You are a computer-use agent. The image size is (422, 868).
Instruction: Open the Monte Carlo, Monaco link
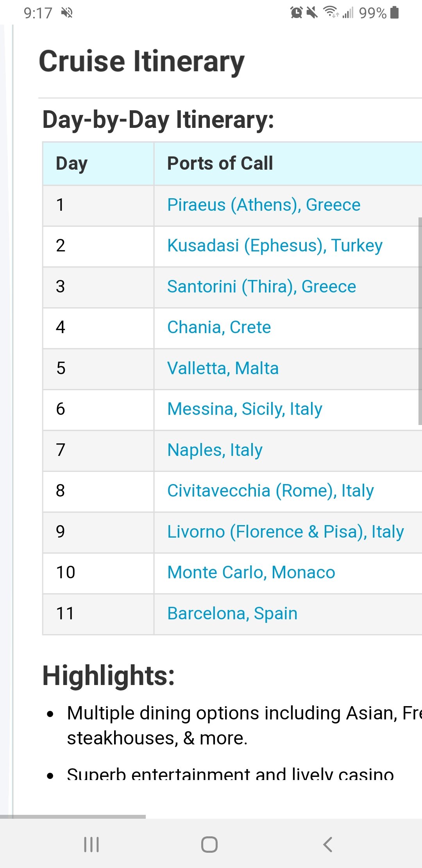[x=251, y=572]
